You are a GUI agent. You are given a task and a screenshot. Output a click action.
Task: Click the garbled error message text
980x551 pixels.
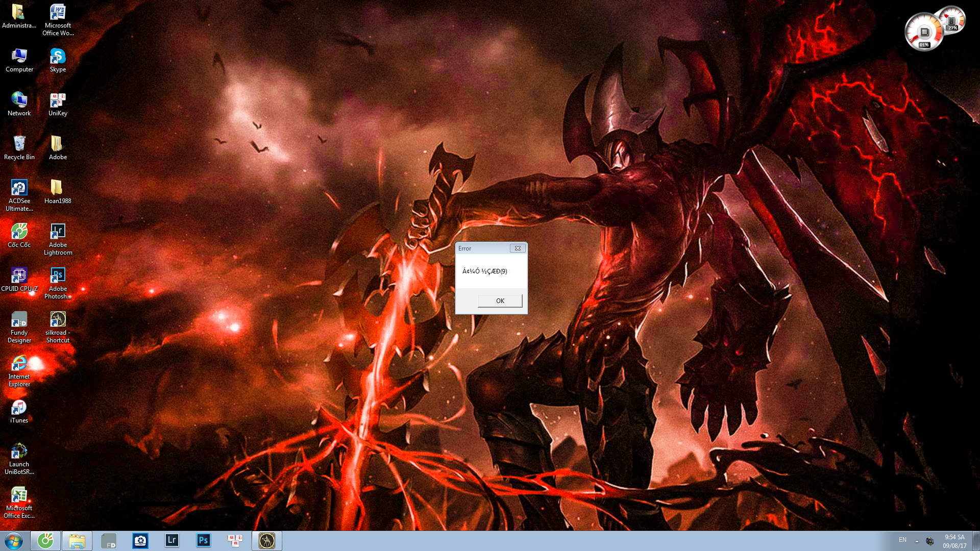tap(484, 271)
